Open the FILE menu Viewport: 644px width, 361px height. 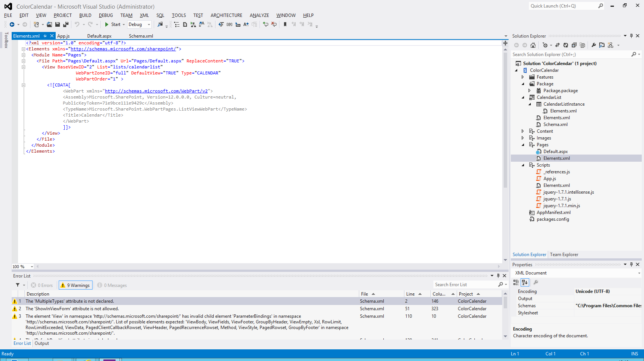pyautogui.click(x=8, y=15)
